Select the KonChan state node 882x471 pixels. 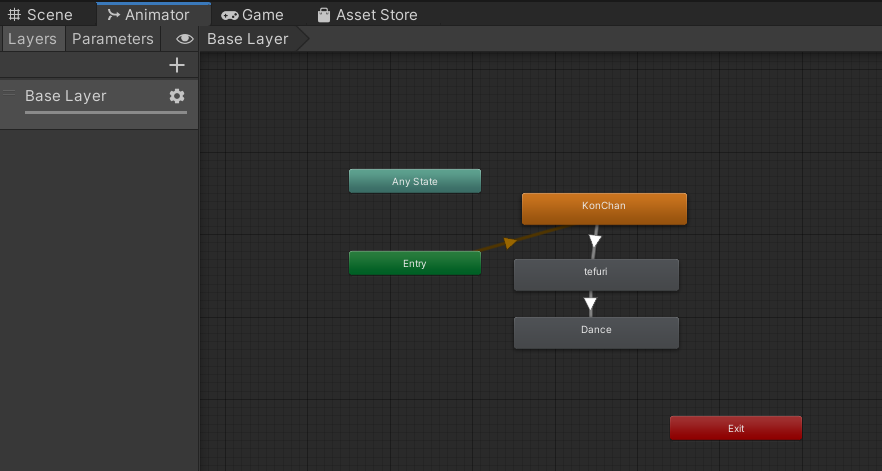(604, 209)
